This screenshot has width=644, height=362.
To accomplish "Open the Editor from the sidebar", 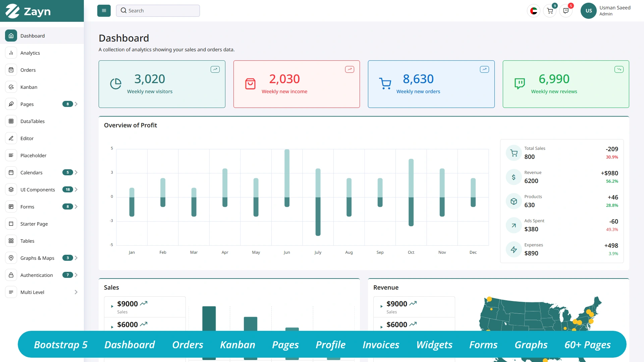I will pos(26,138).
